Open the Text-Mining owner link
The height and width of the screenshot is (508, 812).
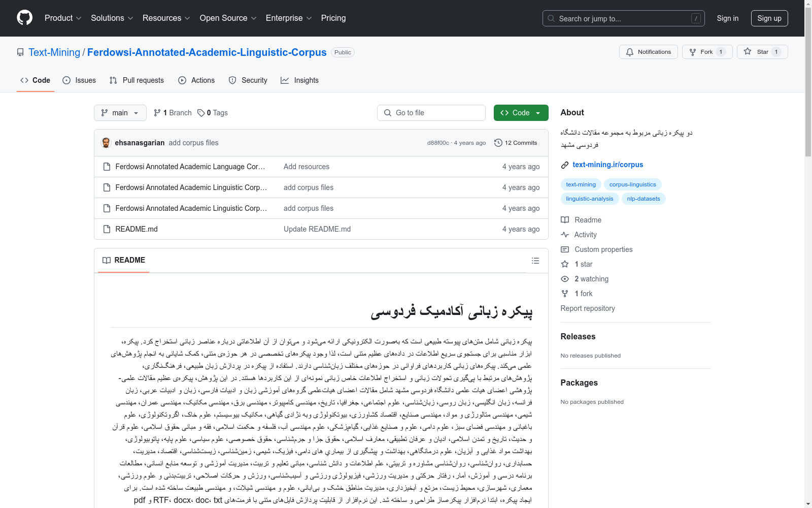pos(54,52)
